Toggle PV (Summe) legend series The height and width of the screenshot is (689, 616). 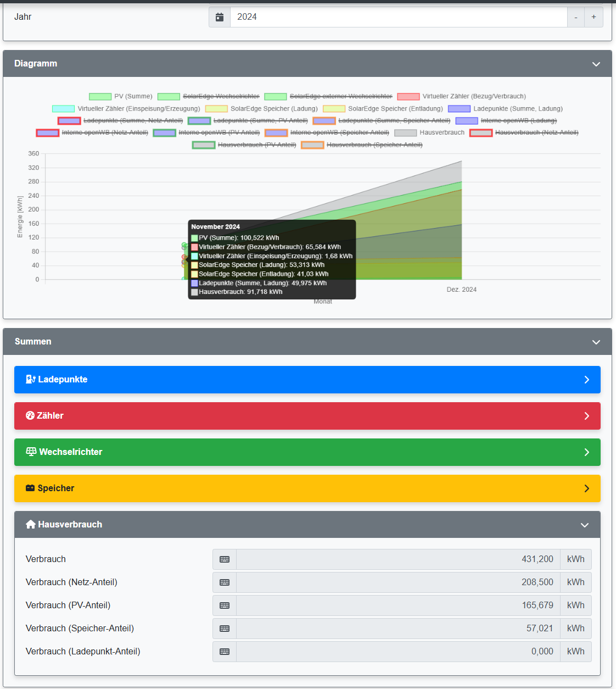pos(121,97)
